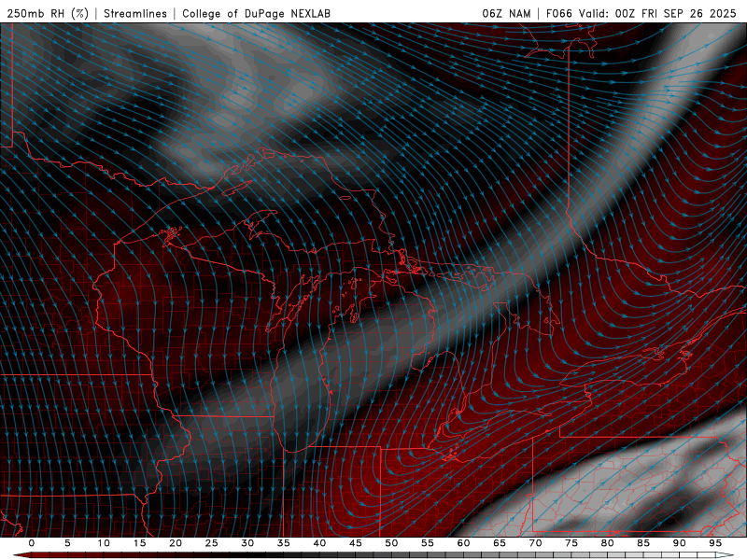Click the "Valid: 00Z FRI SEP 26 2025" text
The height and width of the screenshot is (560, 747).
pyautogui.click(x=657, y=13)
